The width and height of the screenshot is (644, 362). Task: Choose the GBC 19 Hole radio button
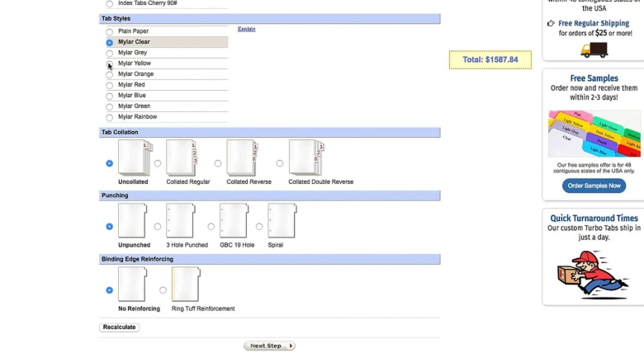[211, 226]
